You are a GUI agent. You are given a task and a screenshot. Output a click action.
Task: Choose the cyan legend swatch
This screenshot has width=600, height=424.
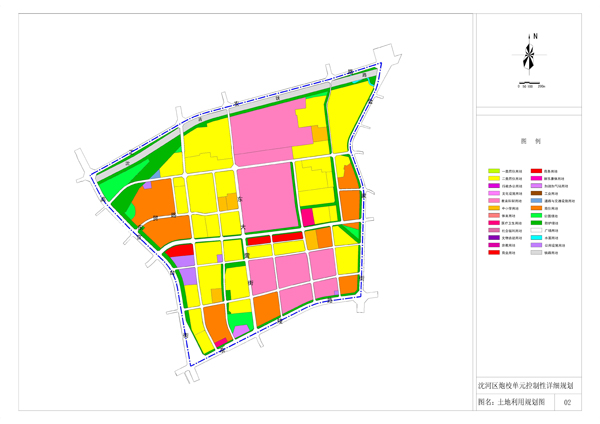pos(537,237)
